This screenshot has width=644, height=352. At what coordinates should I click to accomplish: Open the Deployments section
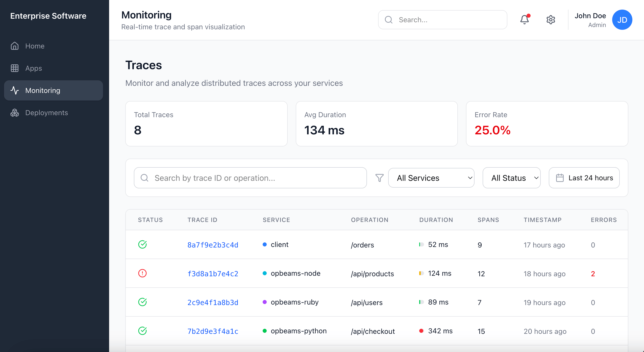46,113
